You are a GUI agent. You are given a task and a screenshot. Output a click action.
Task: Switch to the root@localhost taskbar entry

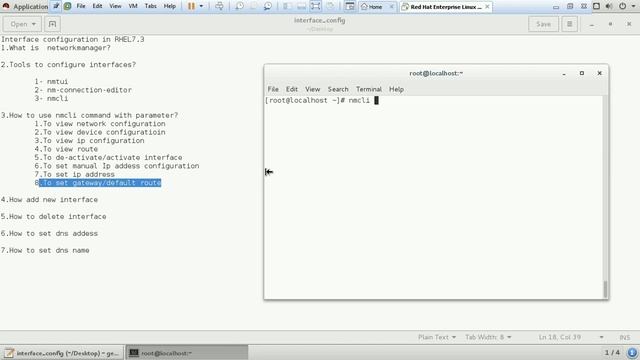(x=186, y=353)
